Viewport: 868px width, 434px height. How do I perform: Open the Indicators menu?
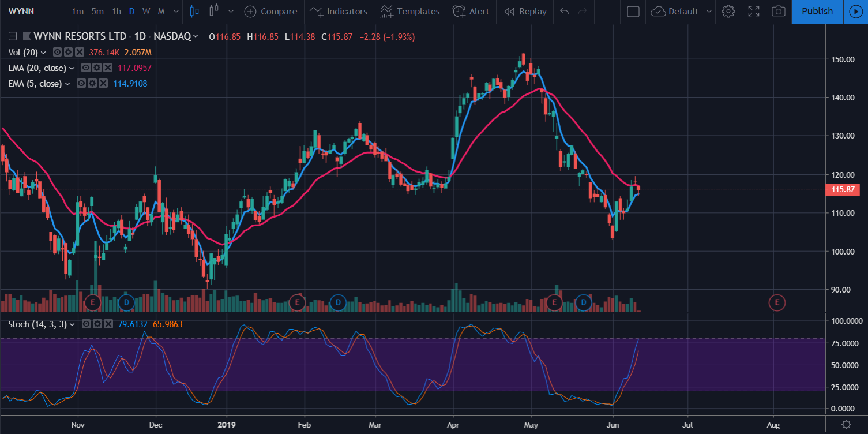pos(339,11)
